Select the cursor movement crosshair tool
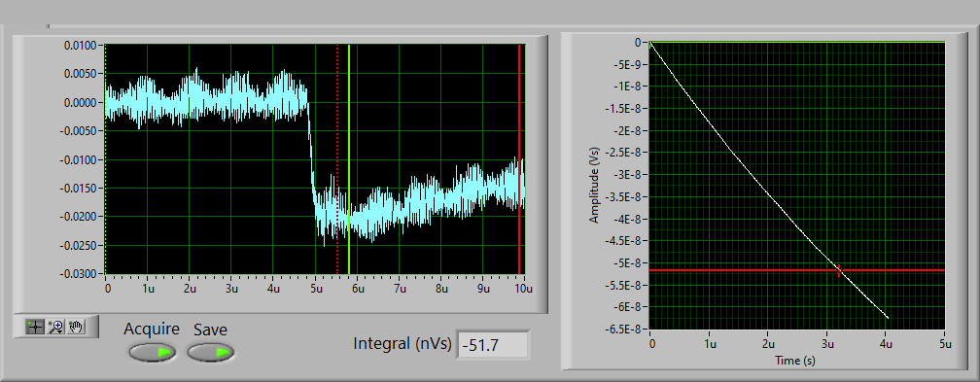Screen dimensions: 980x382 35,327
